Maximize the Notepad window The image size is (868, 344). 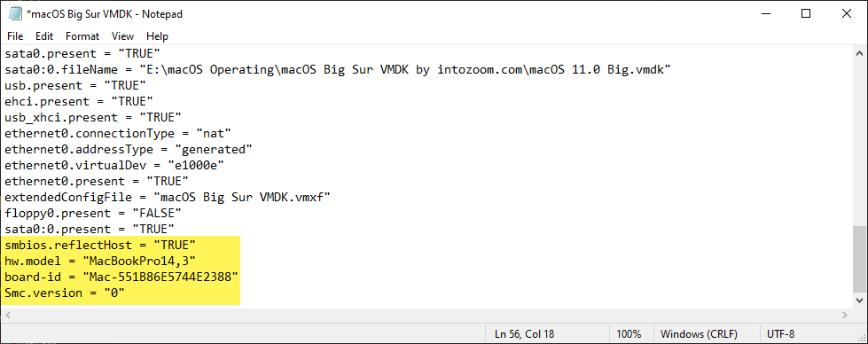(806, 14)
